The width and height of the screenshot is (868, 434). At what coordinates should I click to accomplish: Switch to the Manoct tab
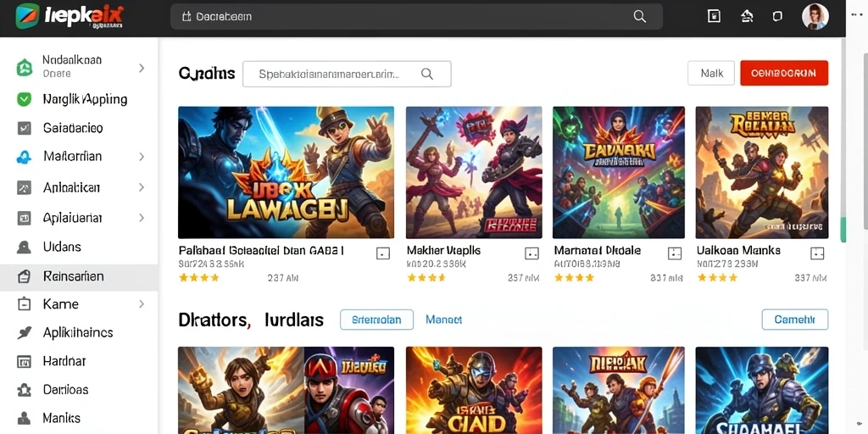pyautogui.click(x=443, y=320)
